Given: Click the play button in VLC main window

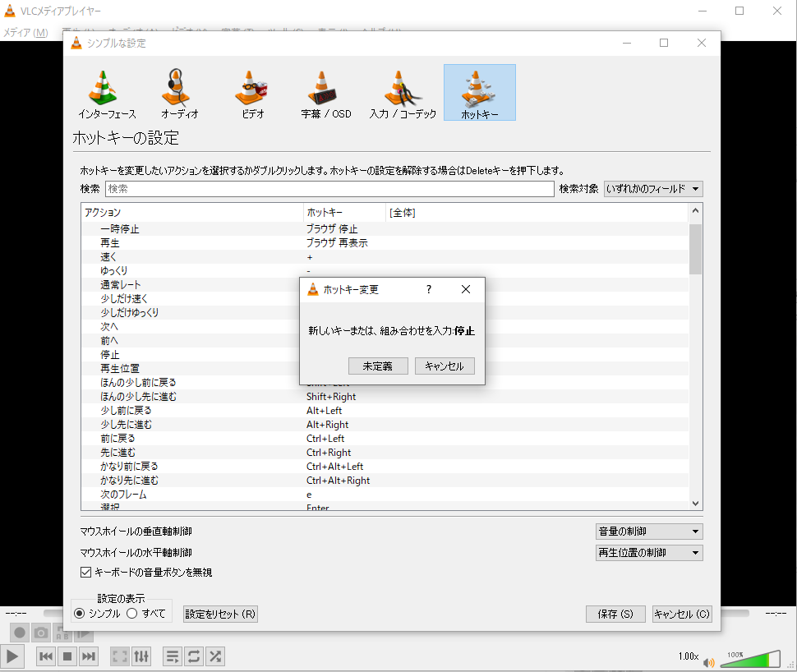Looking at the screenshot, I should pyautogui.click(x=12, y=656).
